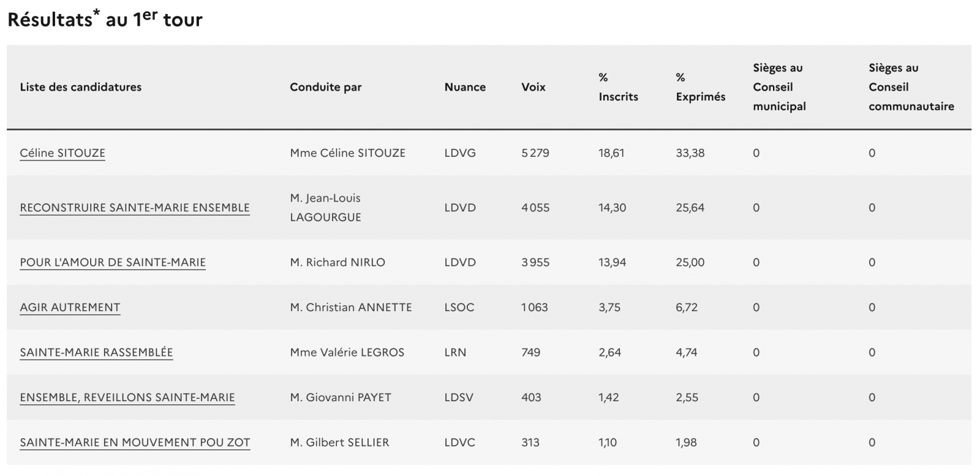Open the Céline SITOUZE list link
980x476 pixels.
pos(62,153)
